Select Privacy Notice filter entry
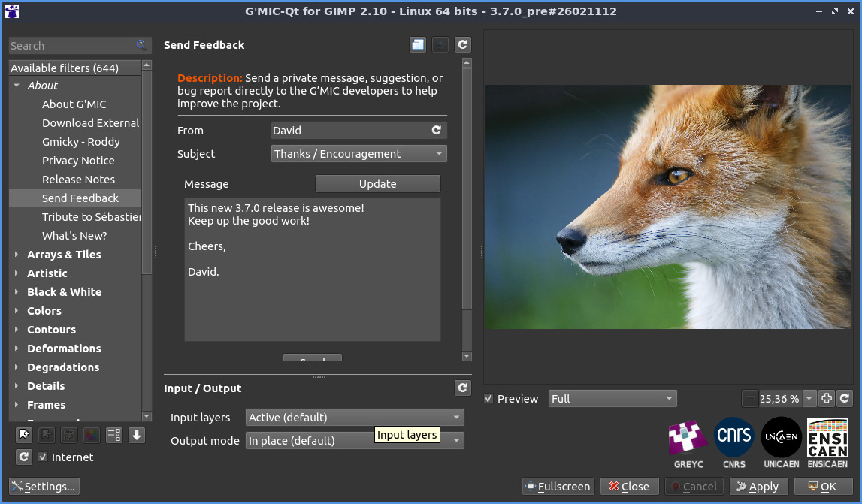 tap(78, 161)
